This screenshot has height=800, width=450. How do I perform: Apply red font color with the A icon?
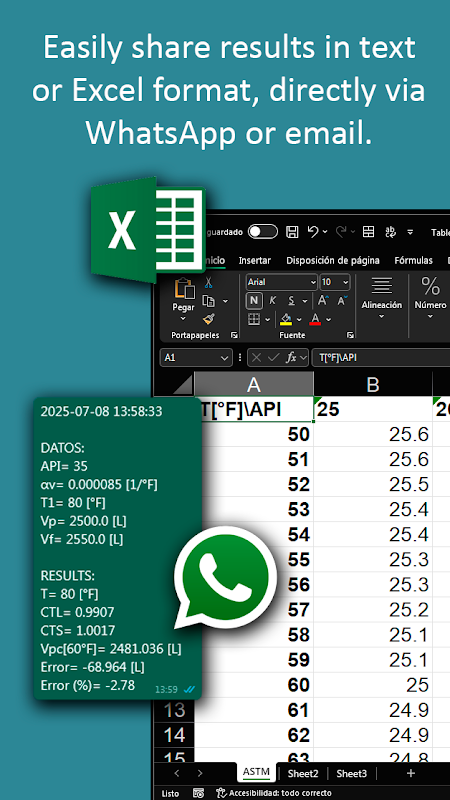tap(315, 320)
